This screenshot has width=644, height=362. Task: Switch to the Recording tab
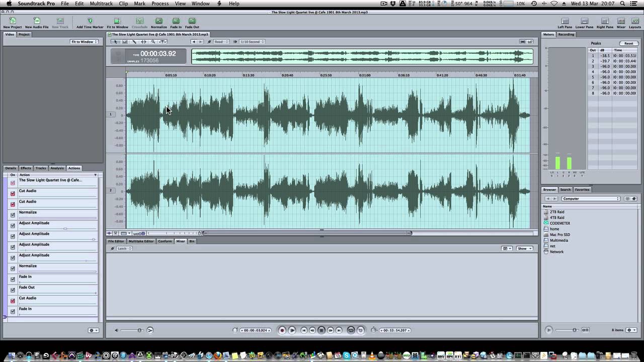coord(566,34)
